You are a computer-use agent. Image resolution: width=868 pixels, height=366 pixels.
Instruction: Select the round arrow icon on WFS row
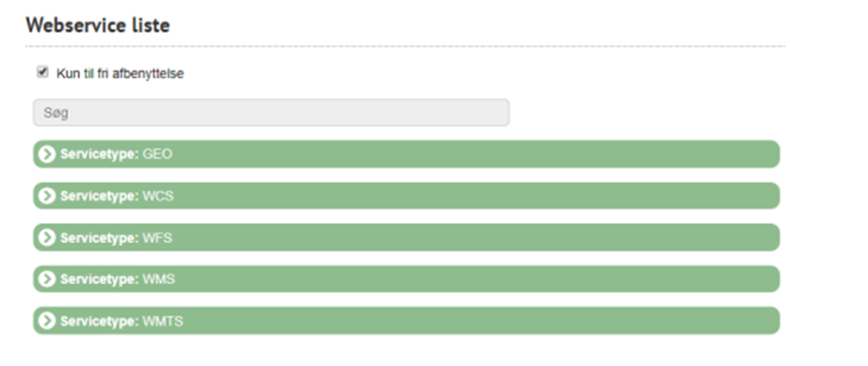[x=48, y=238]
